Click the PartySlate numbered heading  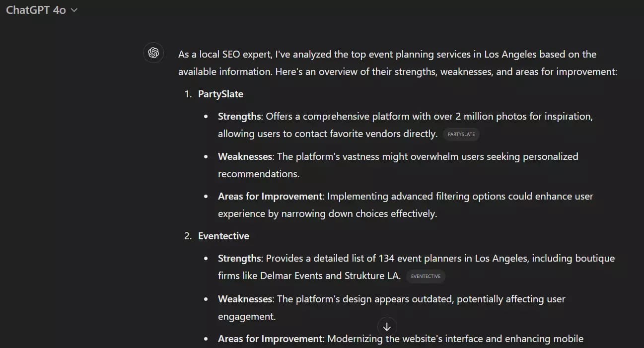pos(220,94)
